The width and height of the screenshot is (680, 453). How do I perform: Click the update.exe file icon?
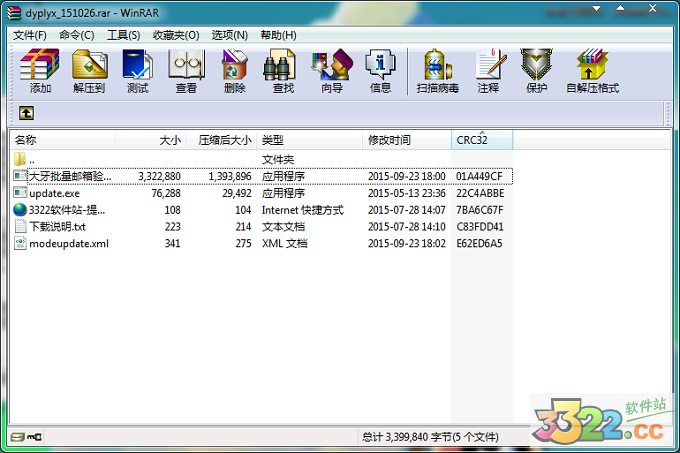point(20,192)
